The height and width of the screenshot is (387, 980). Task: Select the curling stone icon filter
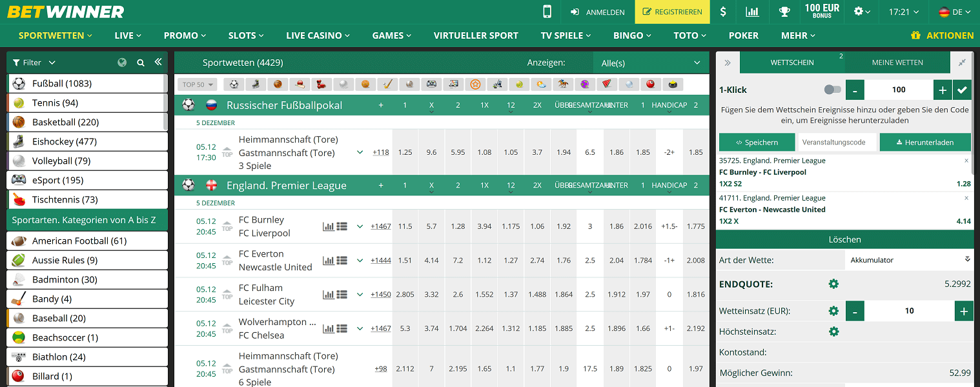point(673,84)
